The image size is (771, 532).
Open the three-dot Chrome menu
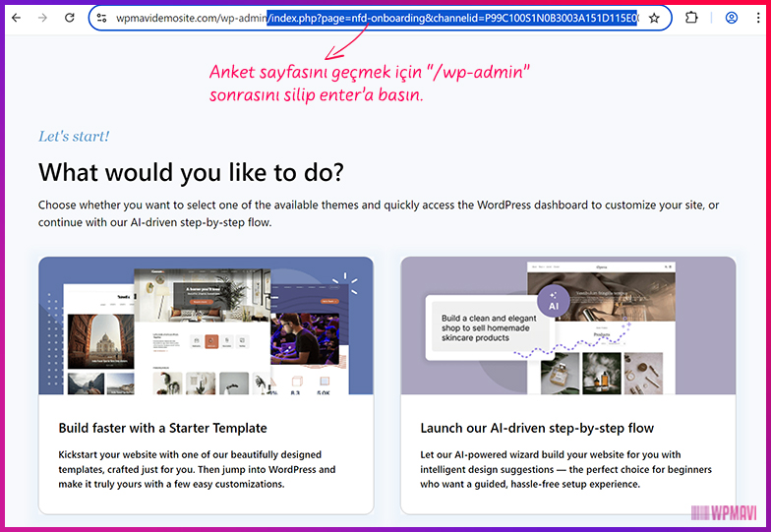pos(757,18)
